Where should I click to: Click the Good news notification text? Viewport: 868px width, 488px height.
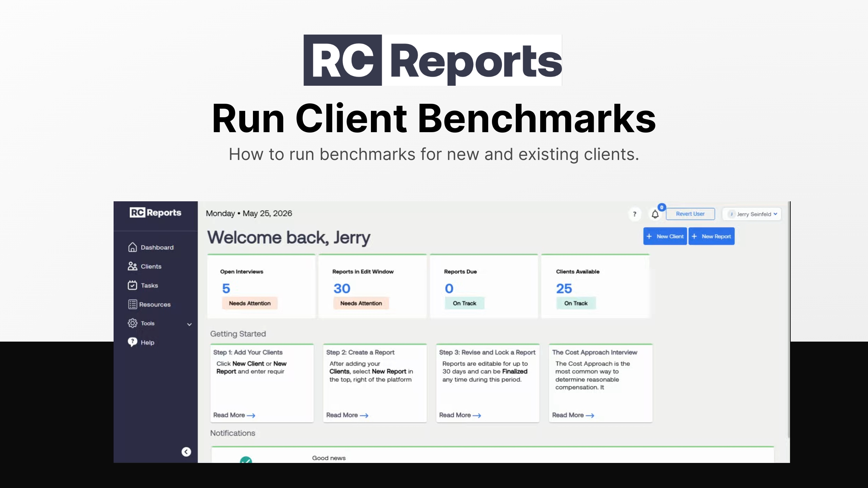point(329,458)
